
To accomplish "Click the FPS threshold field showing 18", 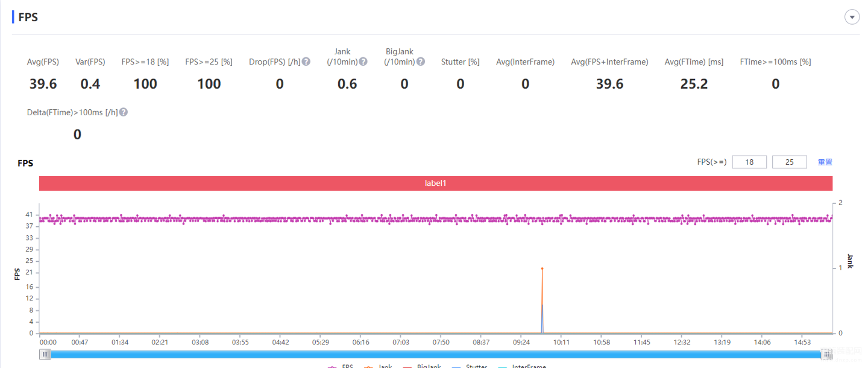I will tap(749, 162).
